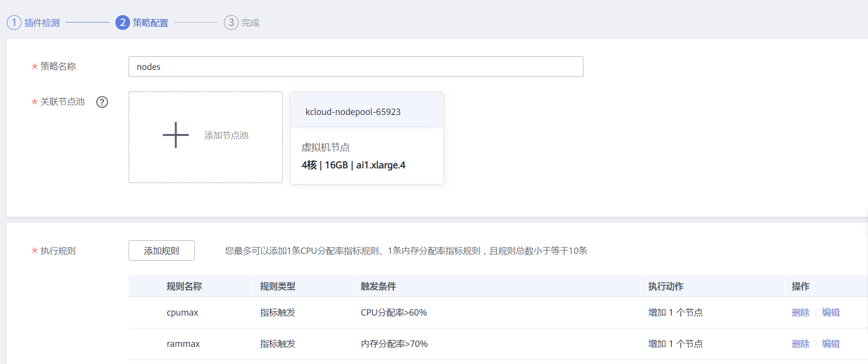The height and width of the screenshot is (364, 868).
Task: Click the 添加节点池 label text
Action: pos(226,136)
